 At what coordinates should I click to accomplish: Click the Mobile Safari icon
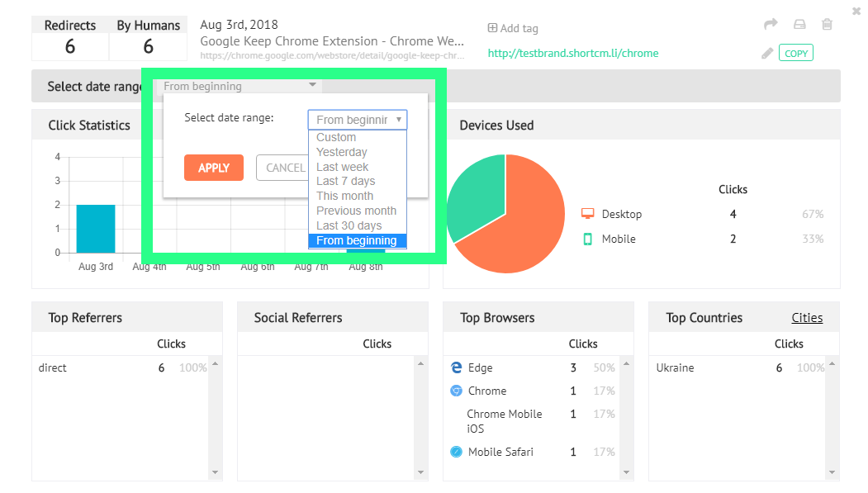pos(456,452)
